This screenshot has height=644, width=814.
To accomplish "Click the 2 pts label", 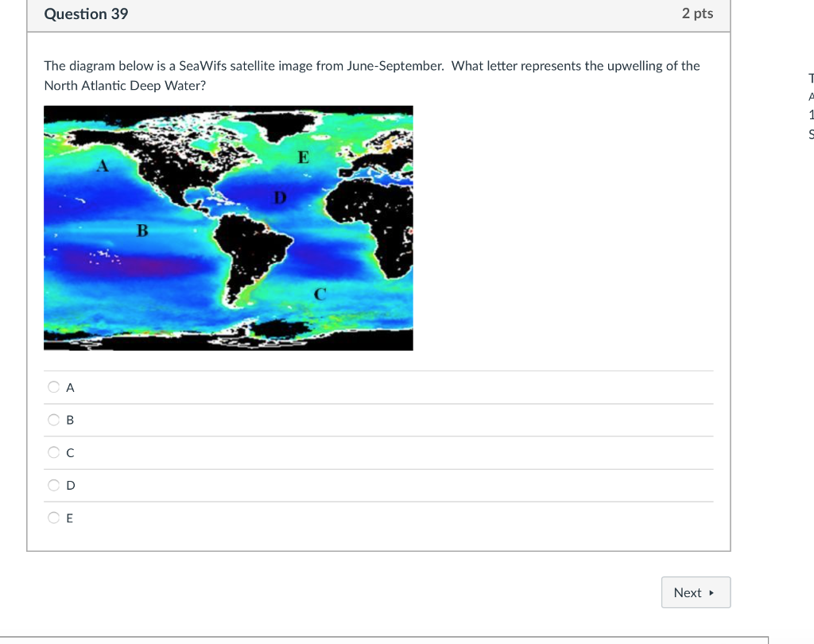I will 697,13.
